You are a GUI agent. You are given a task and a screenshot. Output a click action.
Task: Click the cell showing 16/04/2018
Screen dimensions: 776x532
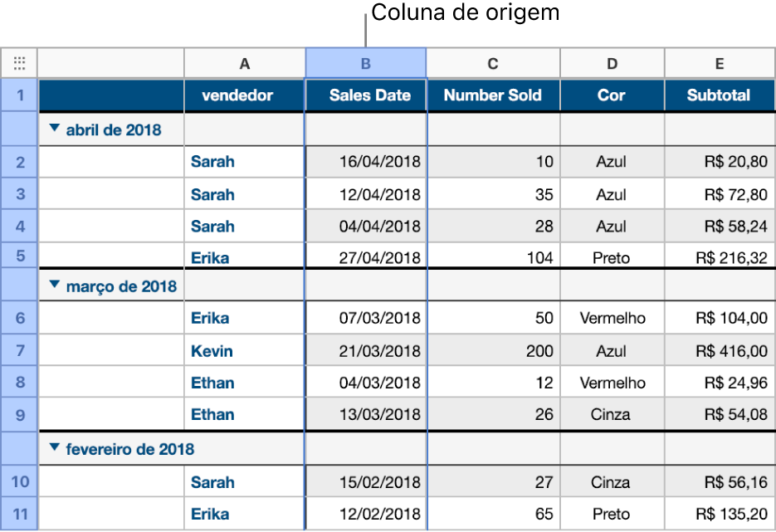point(365,162)
